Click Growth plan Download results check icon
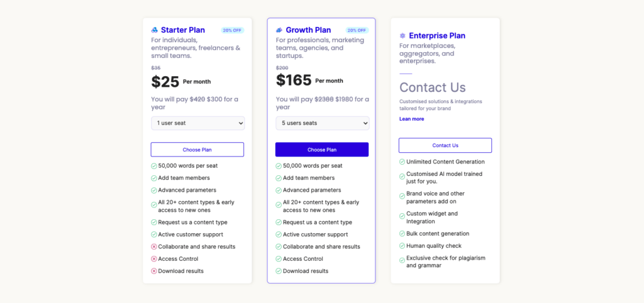 coord(279,271)
